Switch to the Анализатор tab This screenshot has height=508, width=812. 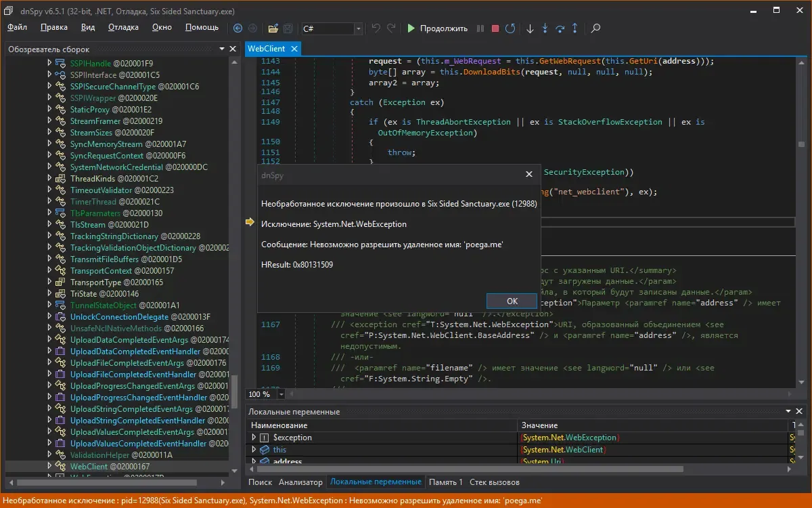click(x=300, y=482)
